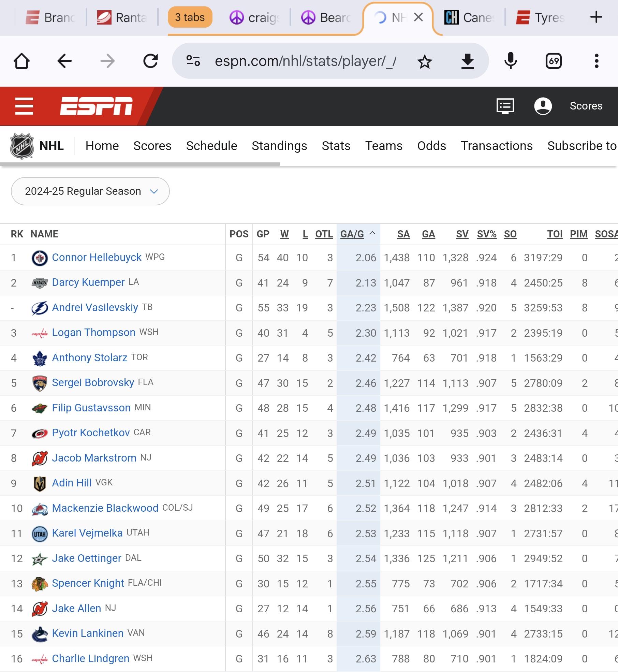Open Andrei Vasilevskiy player link
Screen dimensions: 618x672
click(x=95, y=308)
